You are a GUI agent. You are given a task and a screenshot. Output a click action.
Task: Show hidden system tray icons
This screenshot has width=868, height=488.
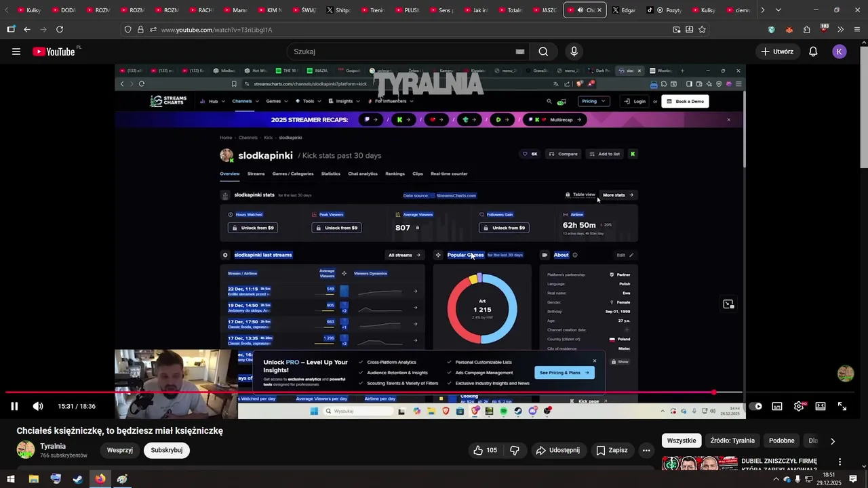[x=776, y=479]
